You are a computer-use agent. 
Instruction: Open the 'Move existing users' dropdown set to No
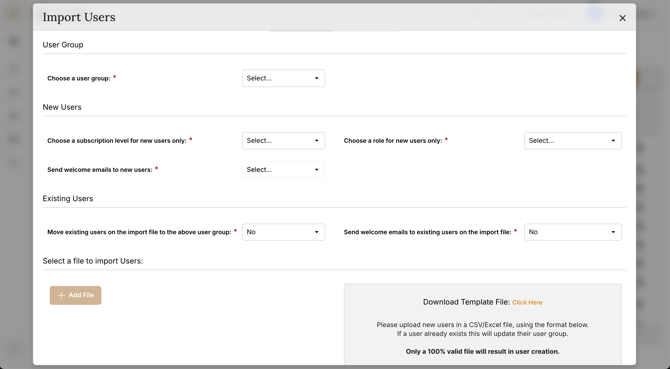[x=283, y=232]
